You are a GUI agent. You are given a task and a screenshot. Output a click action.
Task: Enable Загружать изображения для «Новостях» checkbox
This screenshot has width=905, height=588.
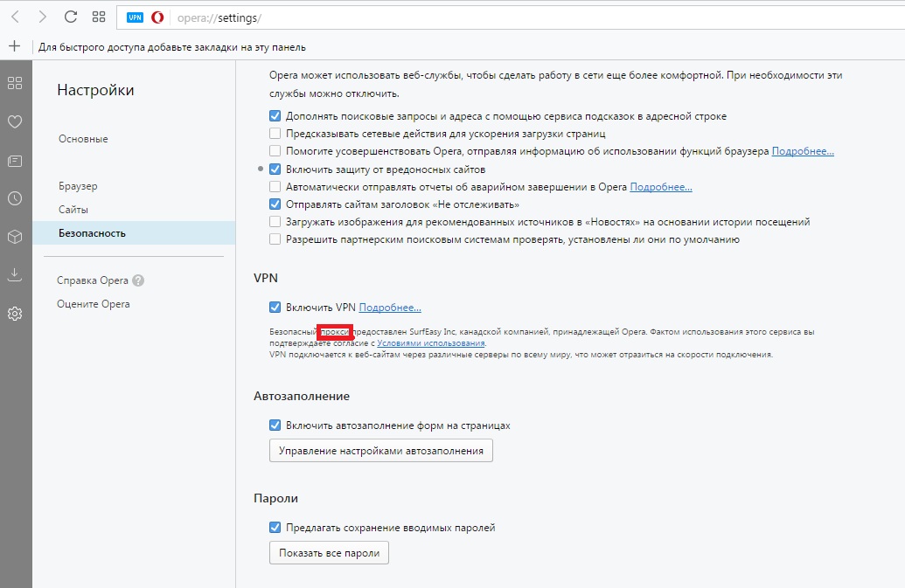click(275, 222)
